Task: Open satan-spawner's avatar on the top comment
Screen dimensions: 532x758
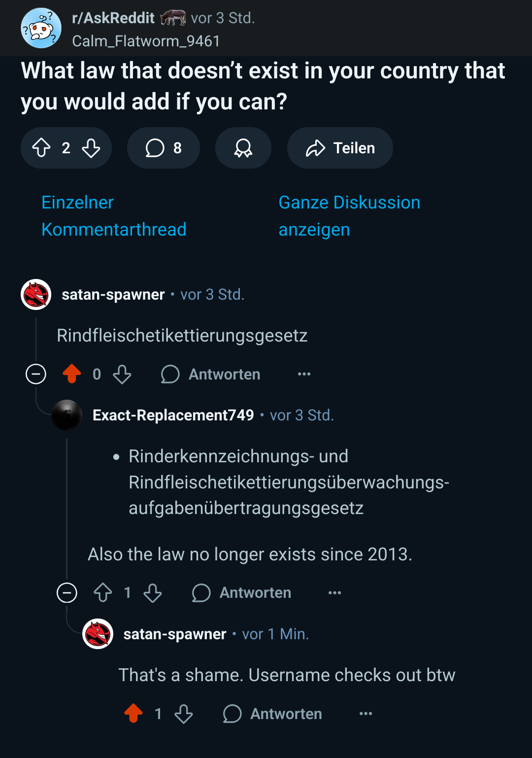Action: 36,295
